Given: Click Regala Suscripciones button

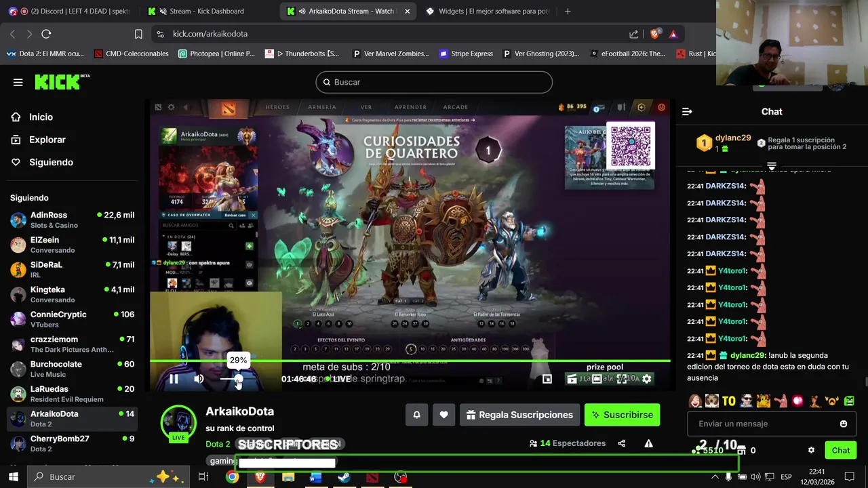Looking at the screenshot, I should (x=519, y=415).
